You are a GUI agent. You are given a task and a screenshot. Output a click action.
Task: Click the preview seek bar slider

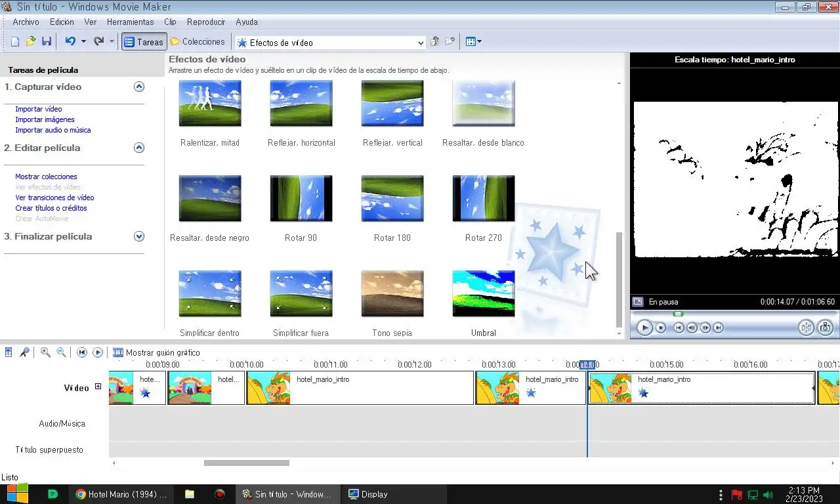point(679,314)
